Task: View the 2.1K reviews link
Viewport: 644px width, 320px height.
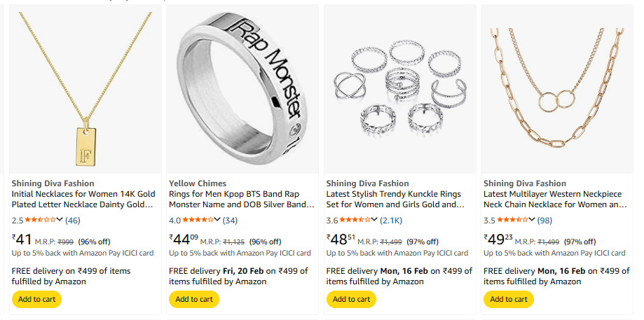Action: [x=391, y=221]
